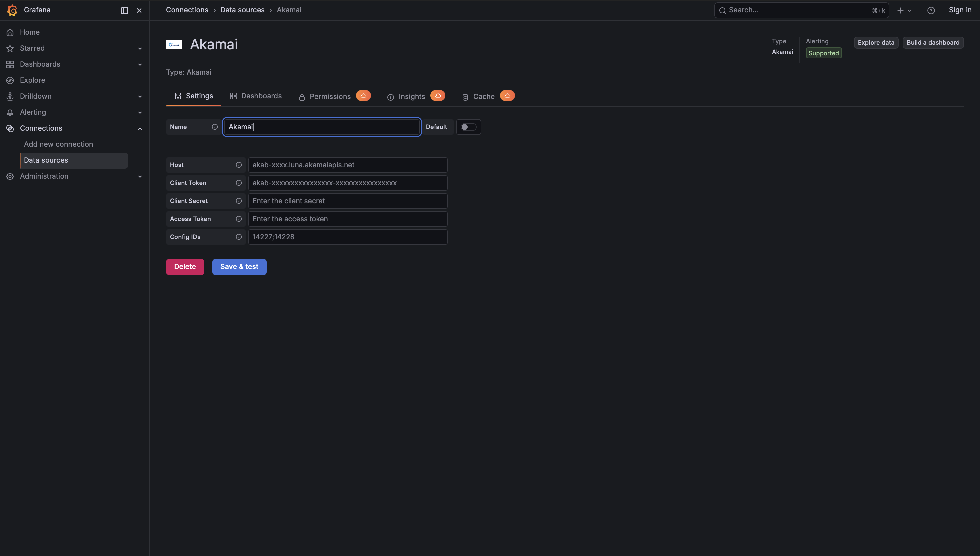Switch to the Permissions tab

(x=325, y=97)
